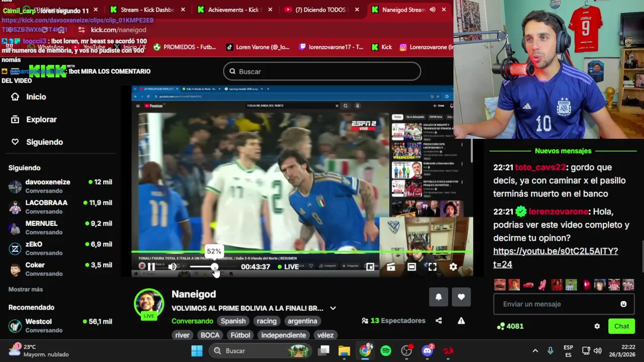Image resolution: width=644 pixels, height=362 pixels.
Task: Open Loren Varone TikTok bookmark
Action: coord(257,47)
